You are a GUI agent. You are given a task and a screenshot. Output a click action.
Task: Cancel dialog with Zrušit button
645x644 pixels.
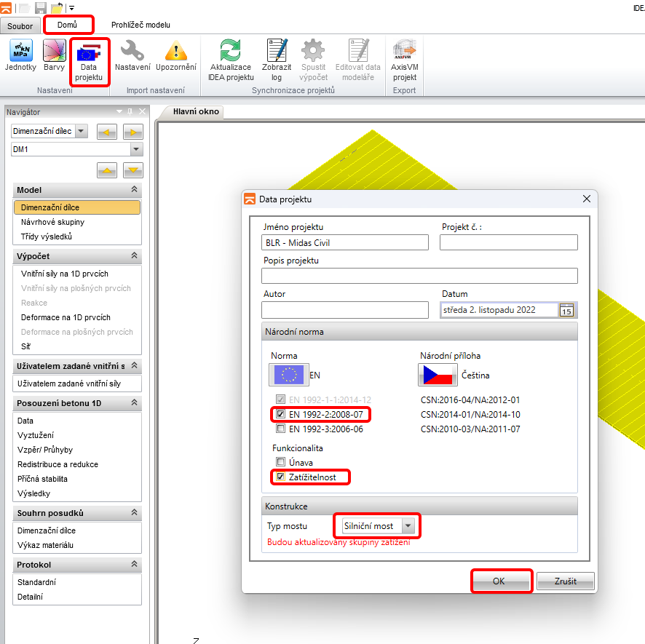click(x=566, y=581)
